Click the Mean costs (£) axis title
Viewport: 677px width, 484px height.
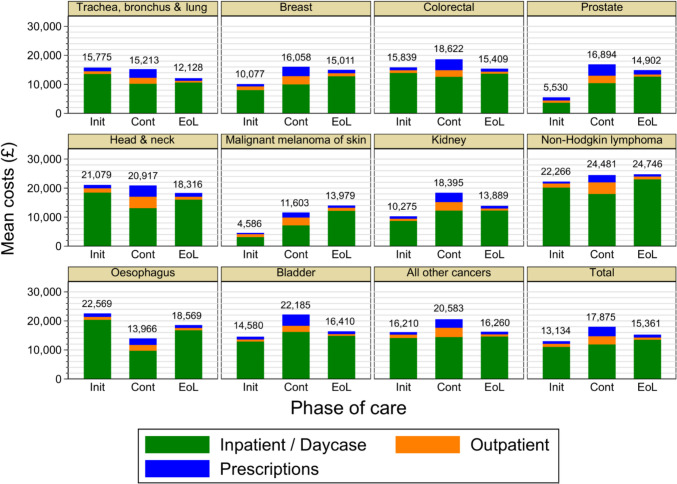[x=9, y=198]
